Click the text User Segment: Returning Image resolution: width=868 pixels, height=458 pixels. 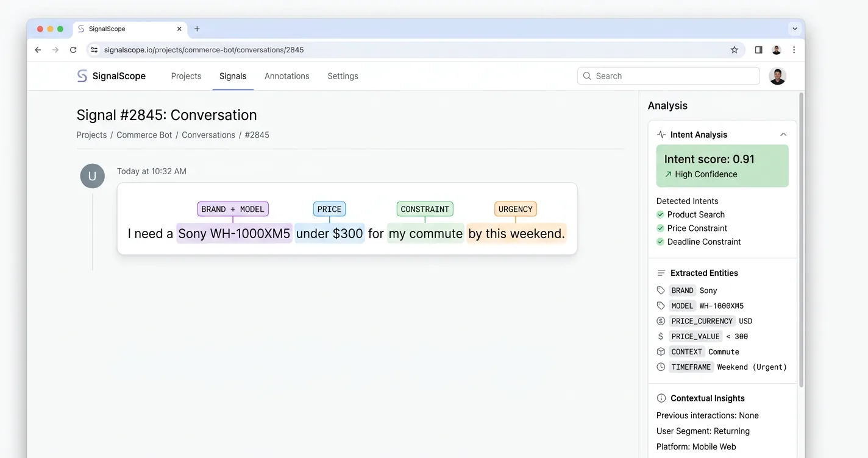pos(703,431)
